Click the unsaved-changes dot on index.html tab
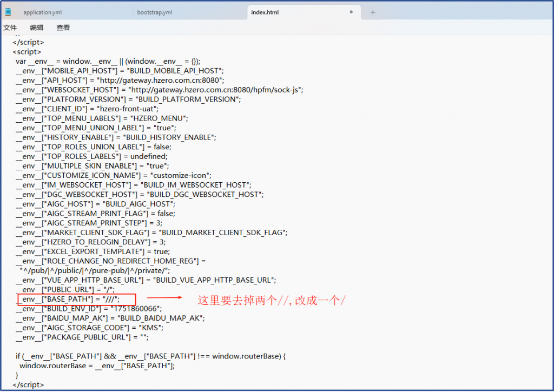The image size is (554, 392). click(351, 12)
